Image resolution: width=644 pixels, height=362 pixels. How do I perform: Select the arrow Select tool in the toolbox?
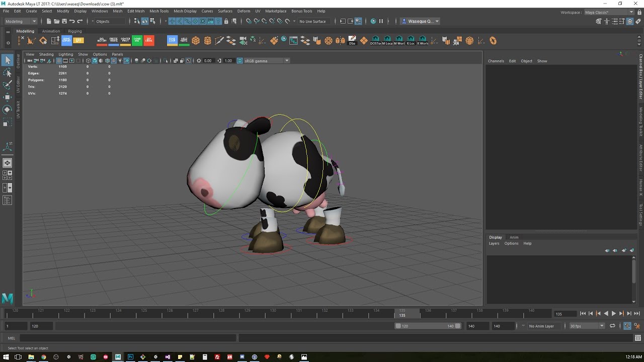click(7, 60)
